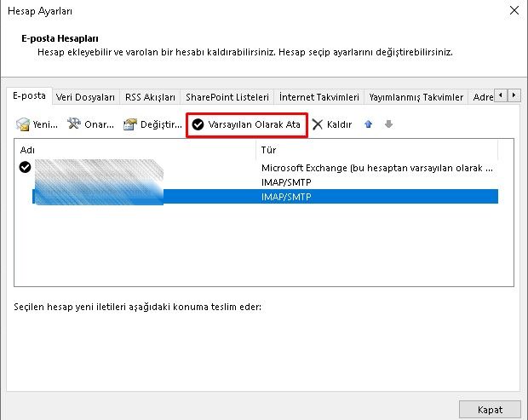Close the dialog with Kapat
This screenshot has height=420, width=528.
(x=489, y=409)
